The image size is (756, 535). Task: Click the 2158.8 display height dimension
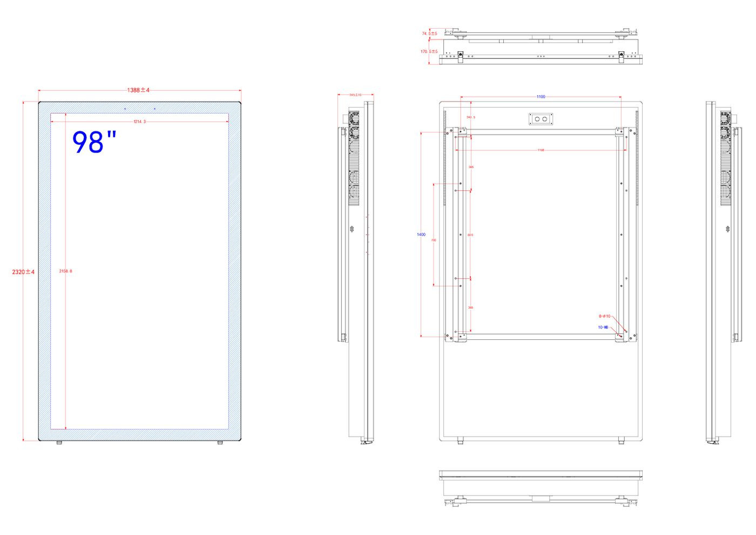tap(65, 271)
